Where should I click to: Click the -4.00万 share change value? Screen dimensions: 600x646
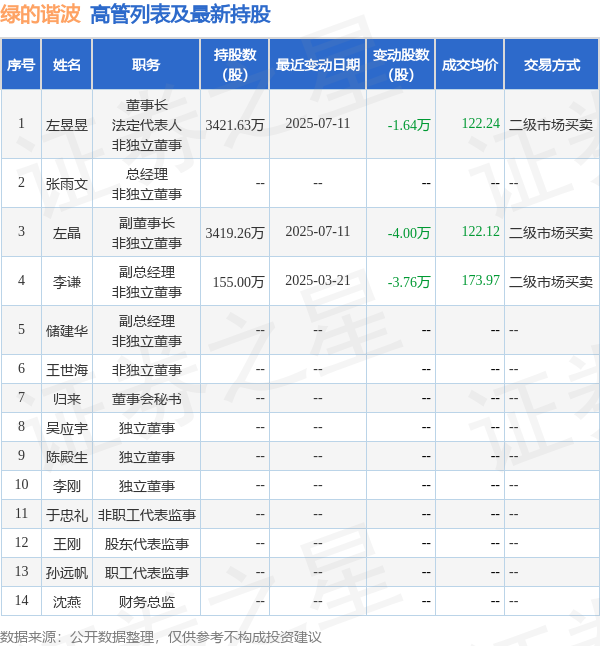(x=409, y=232)
